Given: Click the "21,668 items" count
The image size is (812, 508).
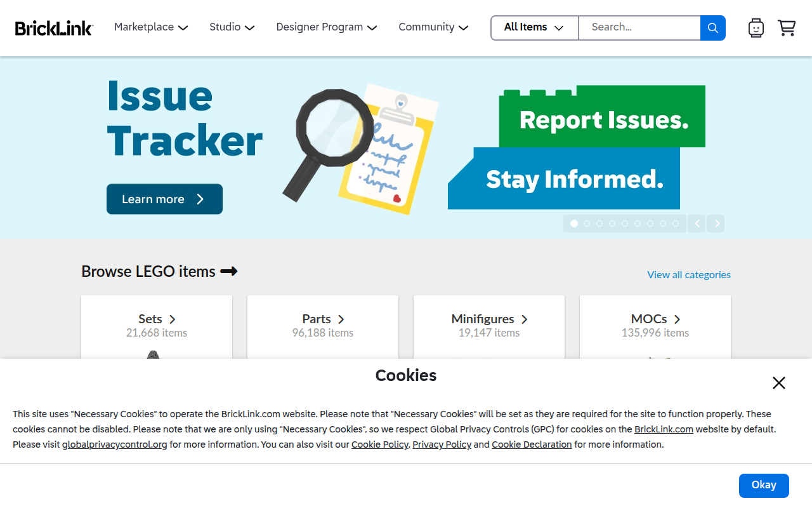Looking at the screenshot, I should pyautogui.click(x=157, y=333).
